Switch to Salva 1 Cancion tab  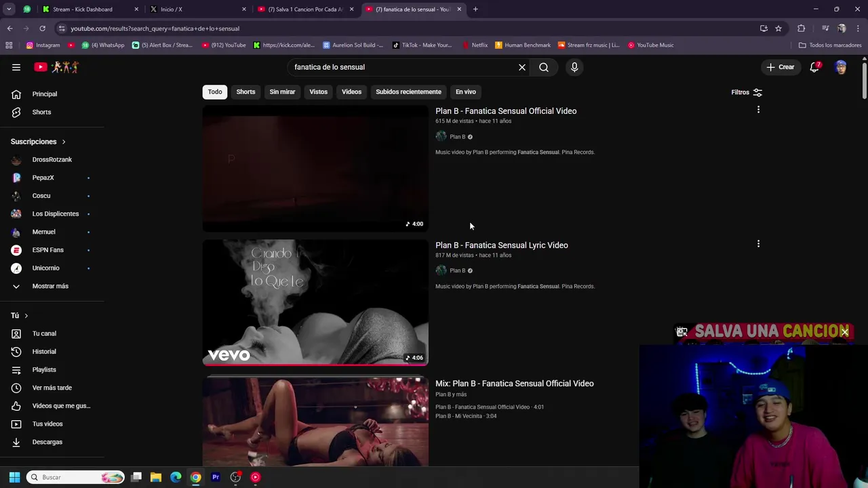coord(305,9)
